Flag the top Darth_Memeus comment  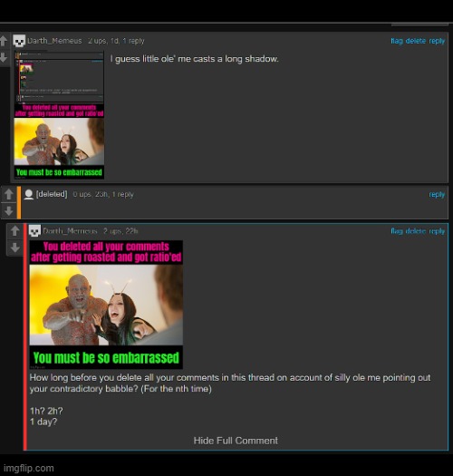tap(397, 41)
